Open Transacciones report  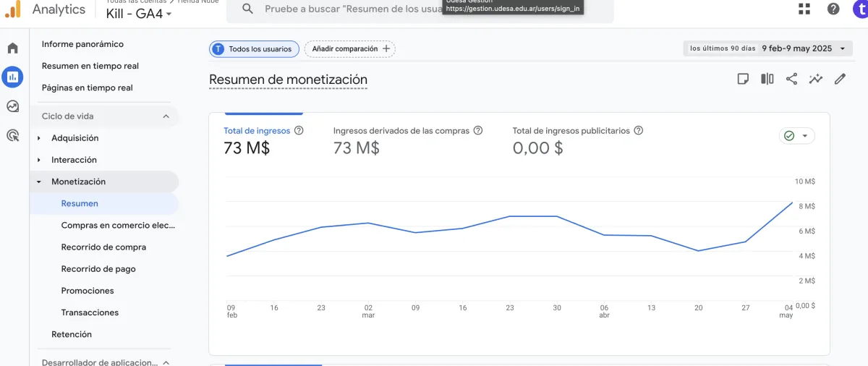pos(90,312)
